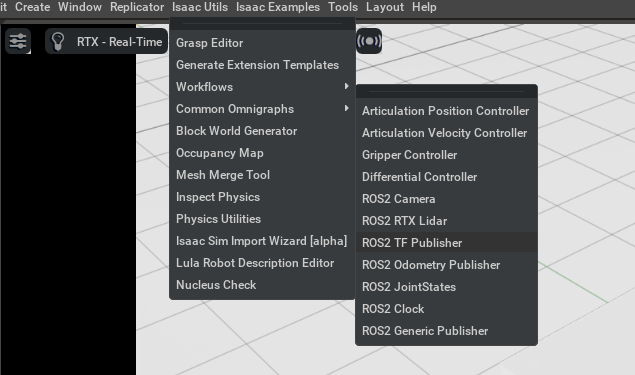
Task: Open Occupancy Map tool
Action: click(262, 153)
